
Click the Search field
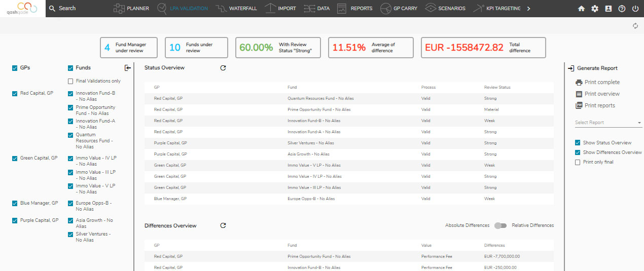[67, 9]
